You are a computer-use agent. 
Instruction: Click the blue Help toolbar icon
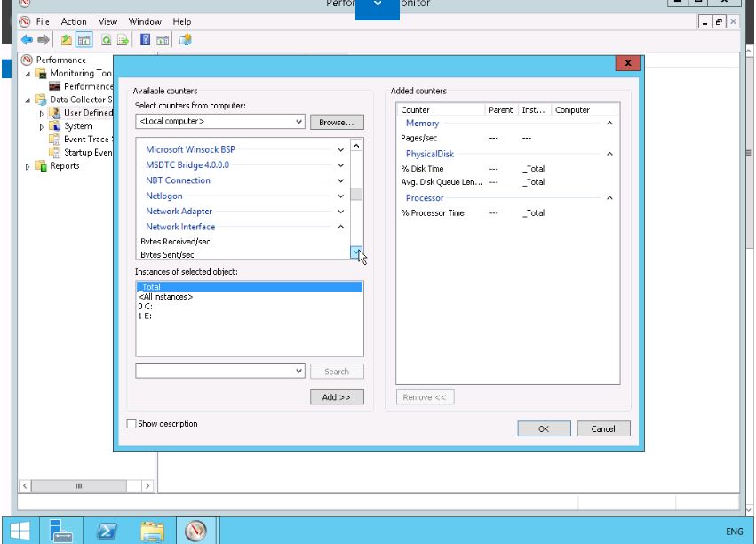pos(145,40)
